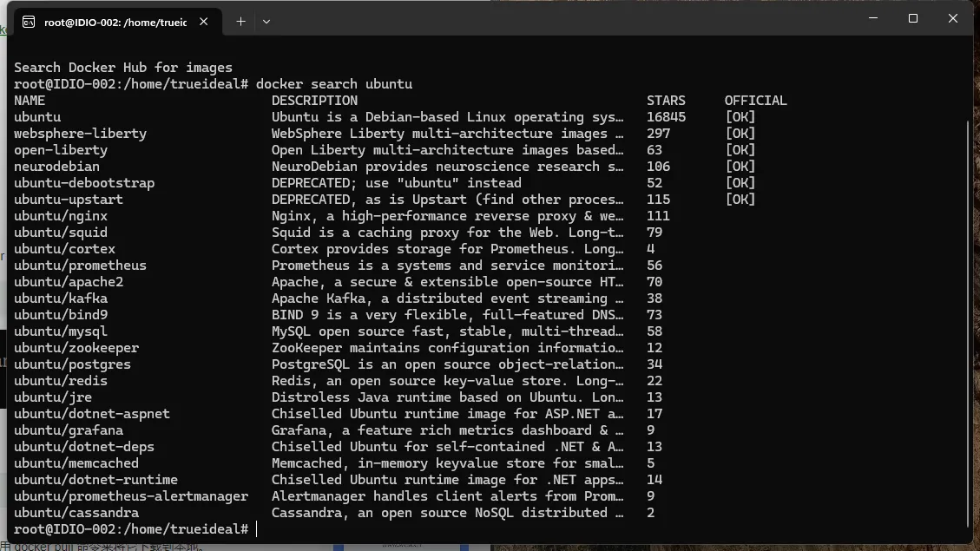Click the 'ubuntu/dotnet-aspnet' image name

(x=92, y=414)
